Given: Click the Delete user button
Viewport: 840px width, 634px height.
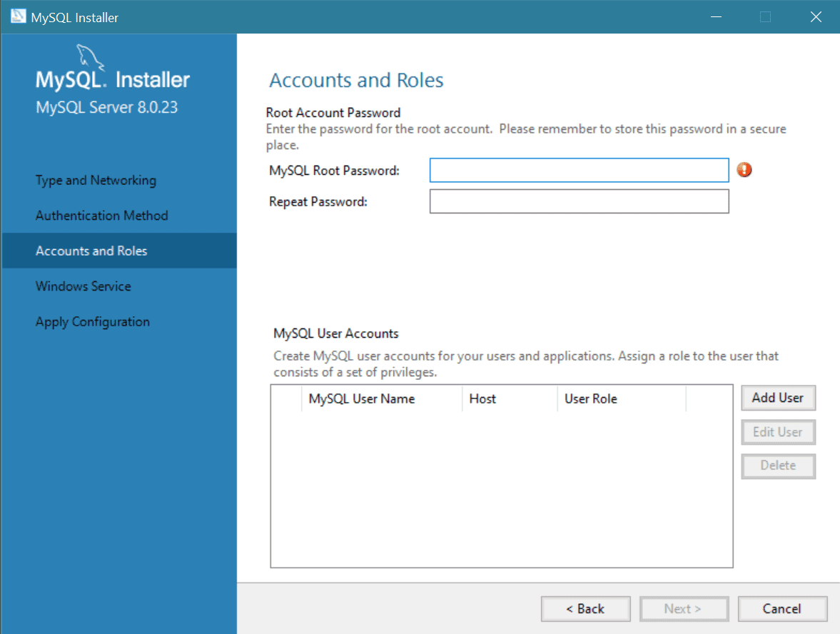Looking at the screenshot, I should 778,466.
